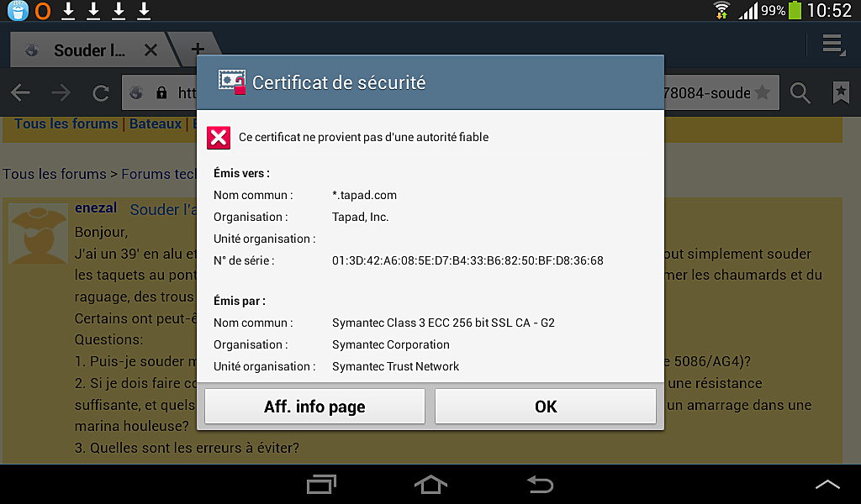The image size is (861, 504).
Task: Select the Souder l... tab
Action: click(x=89, y=50)
